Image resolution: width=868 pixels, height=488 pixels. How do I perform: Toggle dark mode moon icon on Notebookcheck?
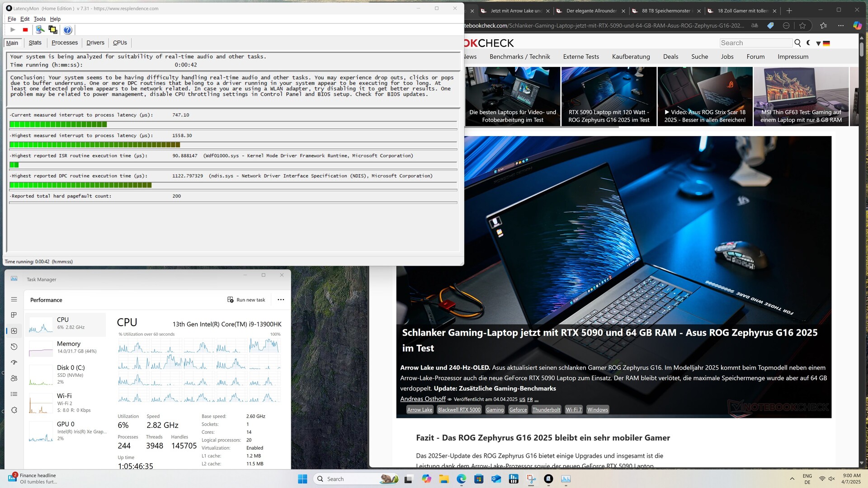(x=808, y=43)
